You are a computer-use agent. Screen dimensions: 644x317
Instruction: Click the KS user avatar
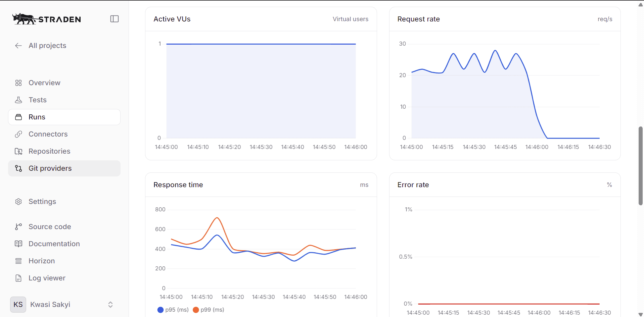[x=18, y=305]
